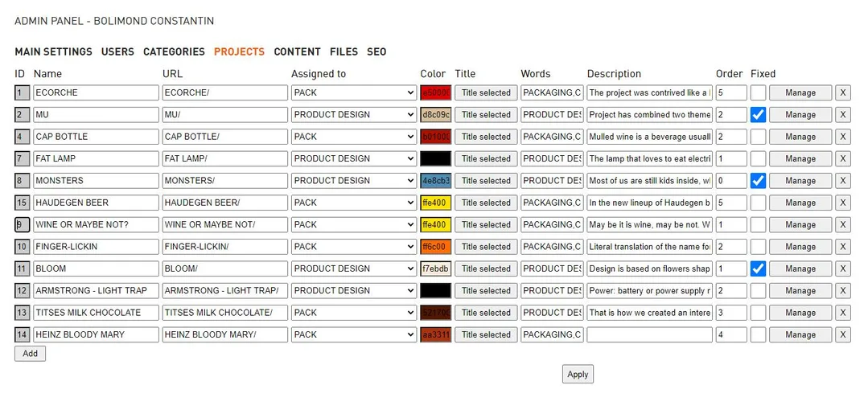Open Assigned to dropdown for FAT LAMP
The image size is (868, 418).
click(354, 158)
